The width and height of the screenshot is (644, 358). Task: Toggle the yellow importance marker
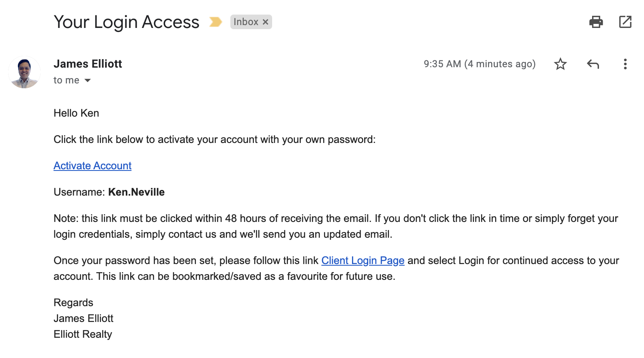[215, 22]
